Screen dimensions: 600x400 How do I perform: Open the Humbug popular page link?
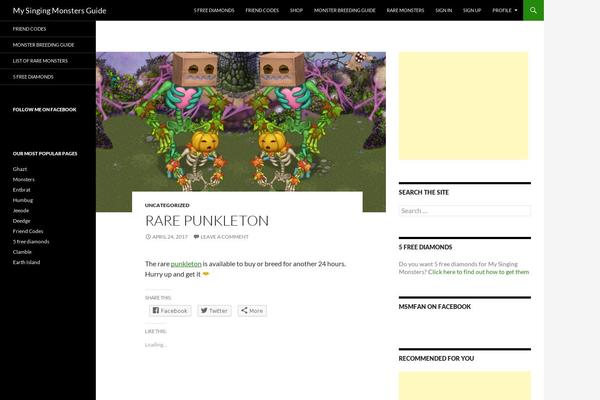point(23,200)
